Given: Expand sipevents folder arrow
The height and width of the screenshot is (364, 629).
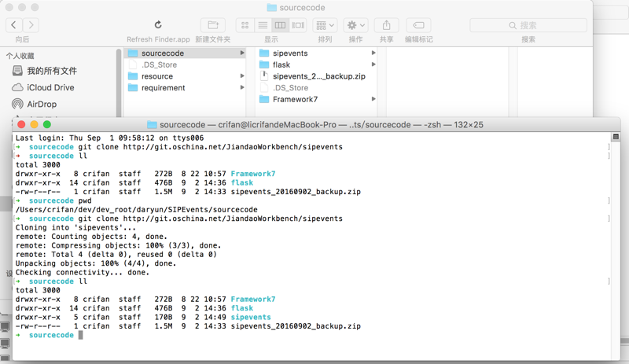Looking at the screenshot, I should click(373, 53).
